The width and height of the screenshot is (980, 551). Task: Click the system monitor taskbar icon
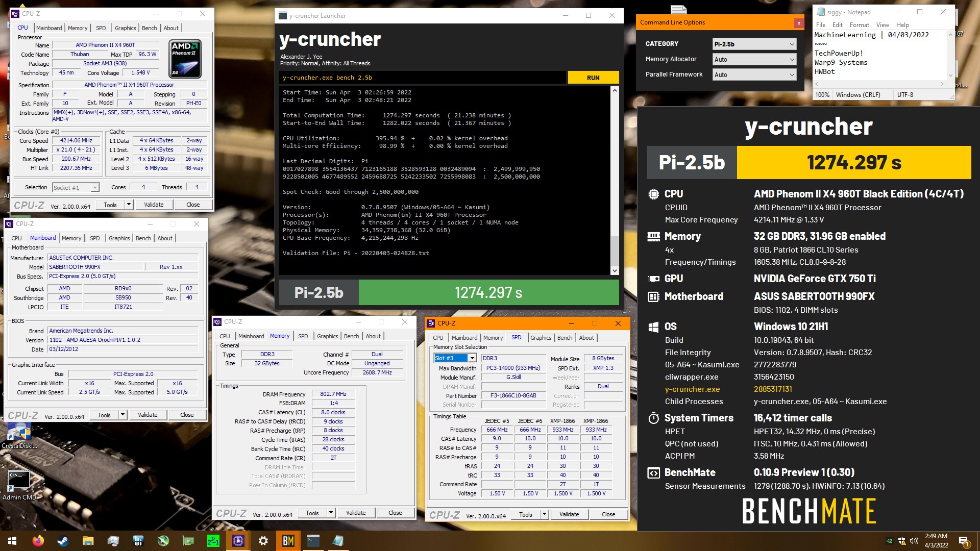click(113, 541)
